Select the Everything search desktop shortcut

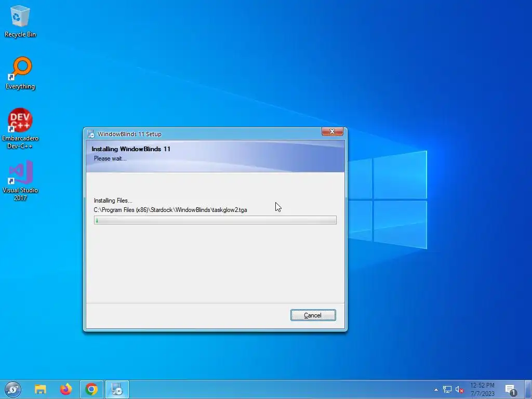tap(20, 73)
